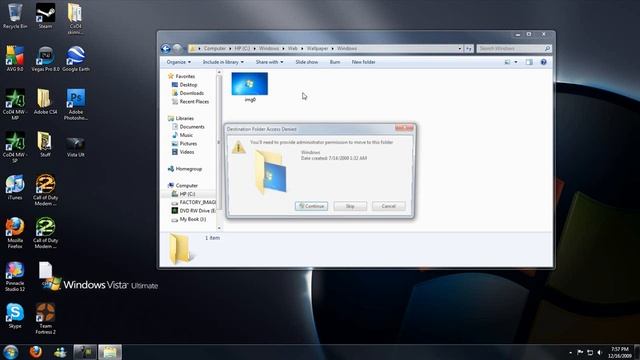Viewport: 640px width, 360px height.
Task: Launch iTunes from the desktop
Action: (x=15, y=187)
